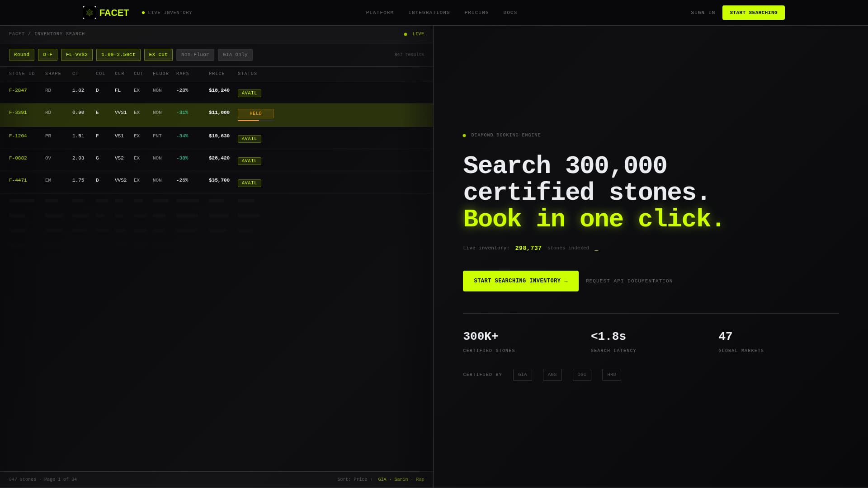This screenshot has width=868, height=488.
Task: Toggle the Round shape filter chip
Action: [22, 55]
